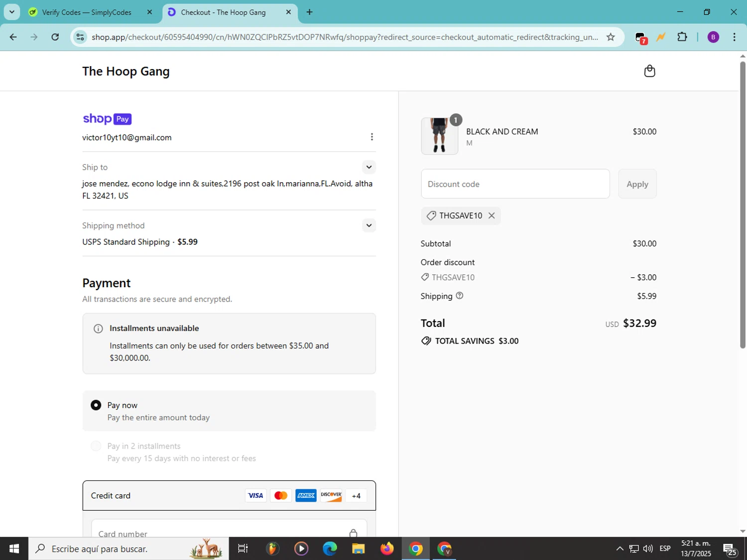Image resolution: width=747 pixels, height=560 pixels.
Task: Open a new browser tab
Action: pos(310,12)
